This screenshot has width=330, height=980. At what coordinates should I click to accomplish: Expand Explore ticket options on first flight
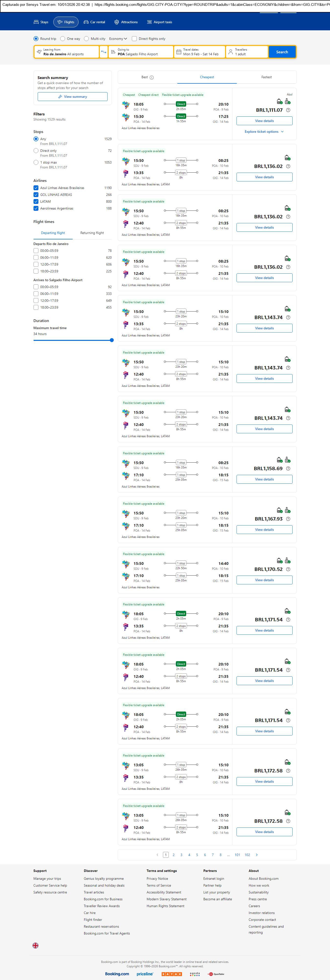click(264, 132)
